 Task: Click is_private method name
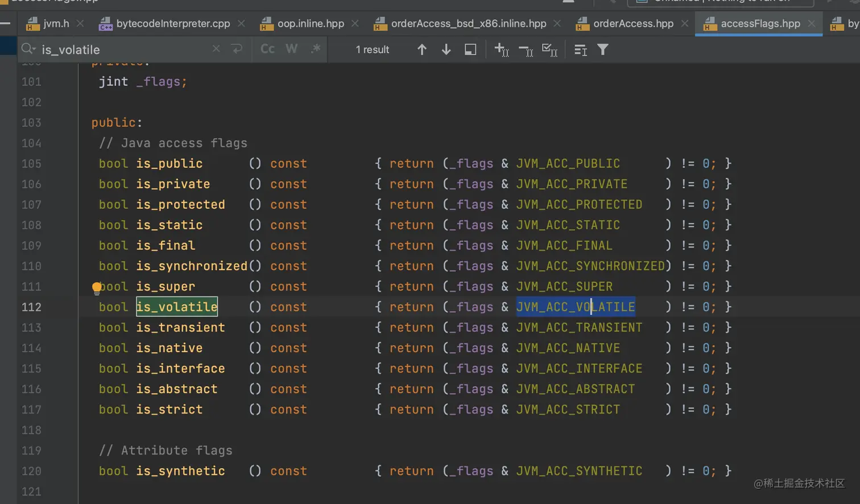tap(173, 184)
